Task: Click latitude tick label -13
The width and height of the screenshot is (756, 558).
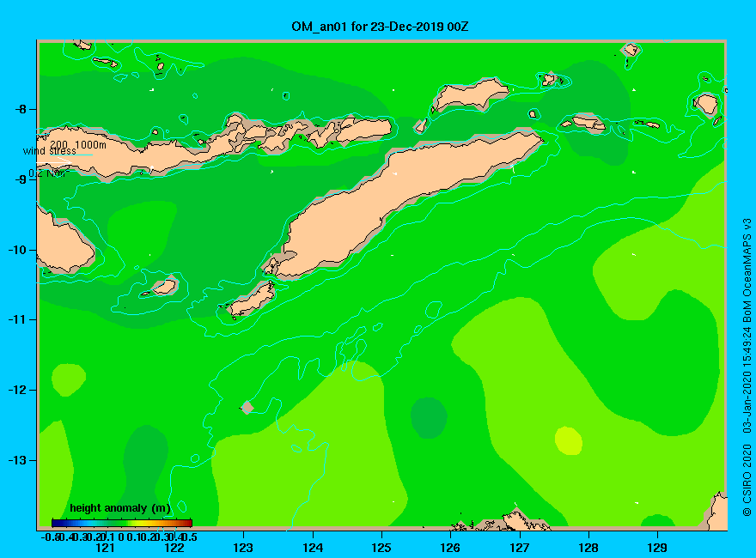Action: (x=17, y=460)
